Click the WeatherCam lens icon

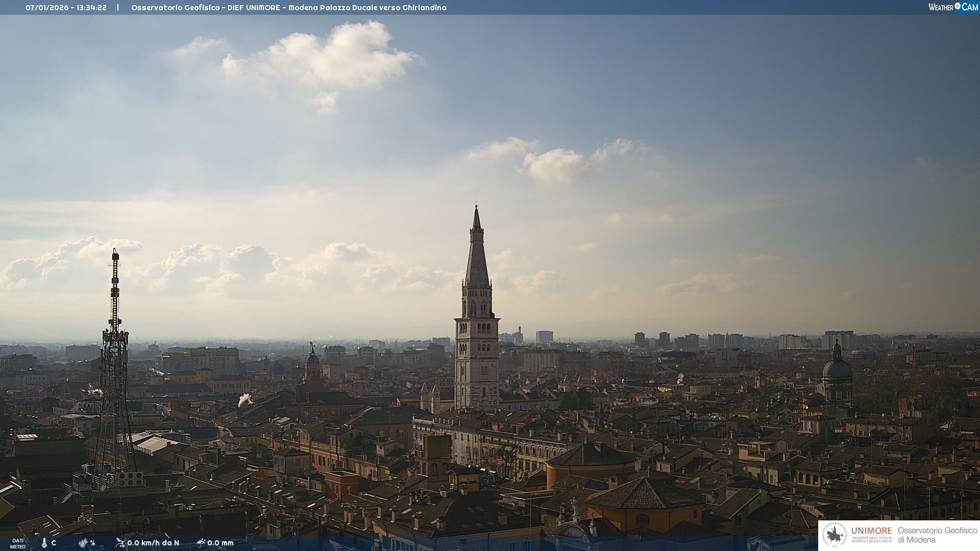(958, 6)
